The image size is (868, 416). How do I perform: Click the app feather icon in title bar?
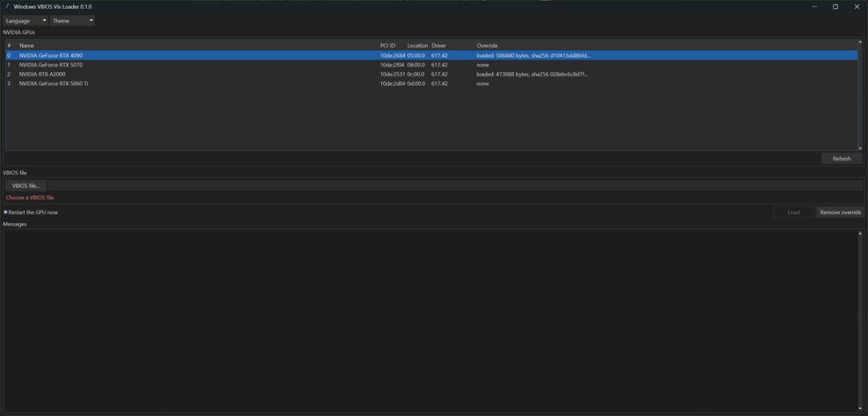pos(7,6)
